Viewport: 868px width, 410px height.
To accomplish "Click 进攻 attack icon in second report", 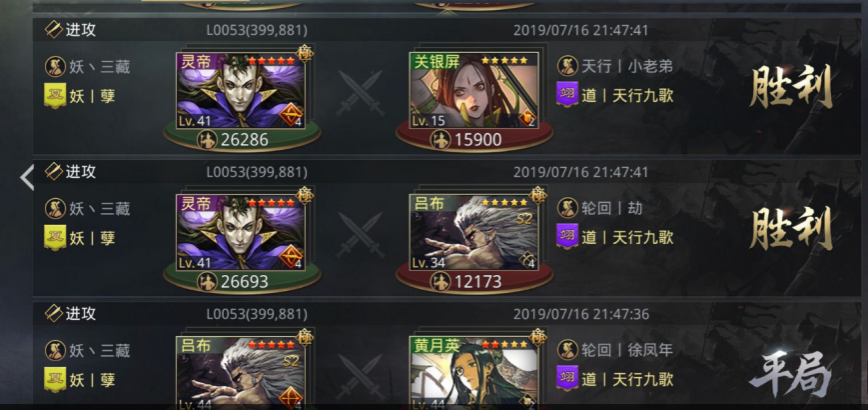I will pyautogui.click(x=54, y=171).
